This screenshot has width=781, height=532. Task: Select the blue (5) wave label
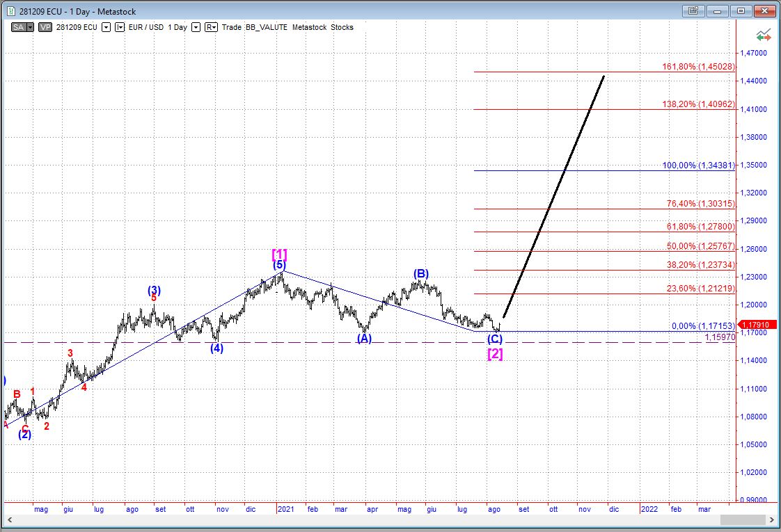click(279, 265)
